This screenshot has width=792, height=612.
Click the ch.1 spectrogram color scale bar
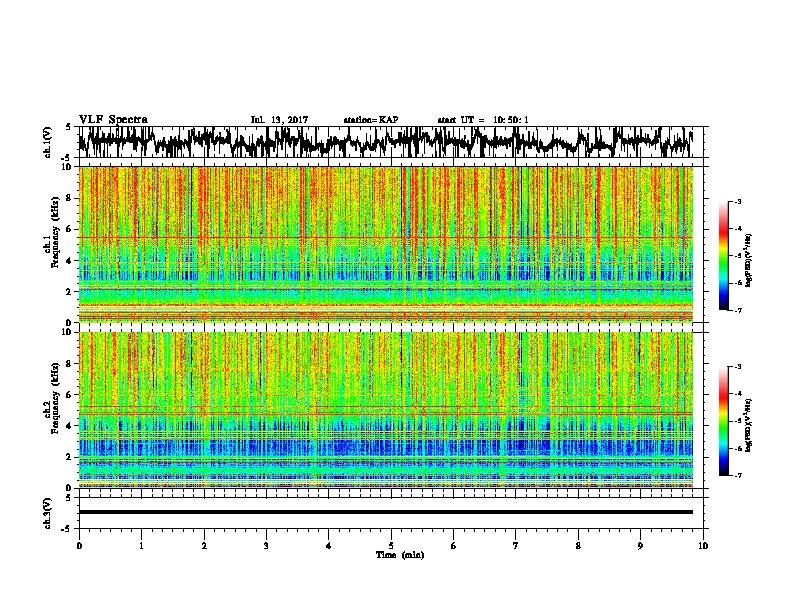click(x=723, y=256)
